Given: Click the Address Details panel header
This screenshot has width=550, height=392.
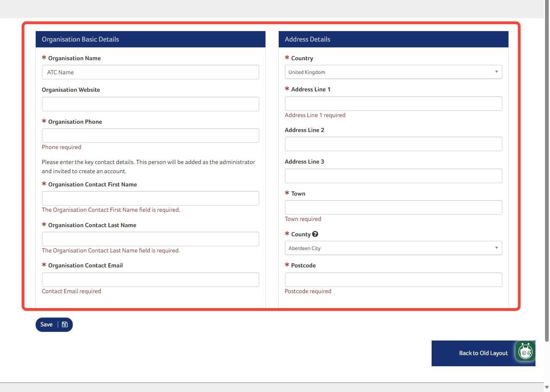Looking at the screenshot, I should tap(393, 39).
